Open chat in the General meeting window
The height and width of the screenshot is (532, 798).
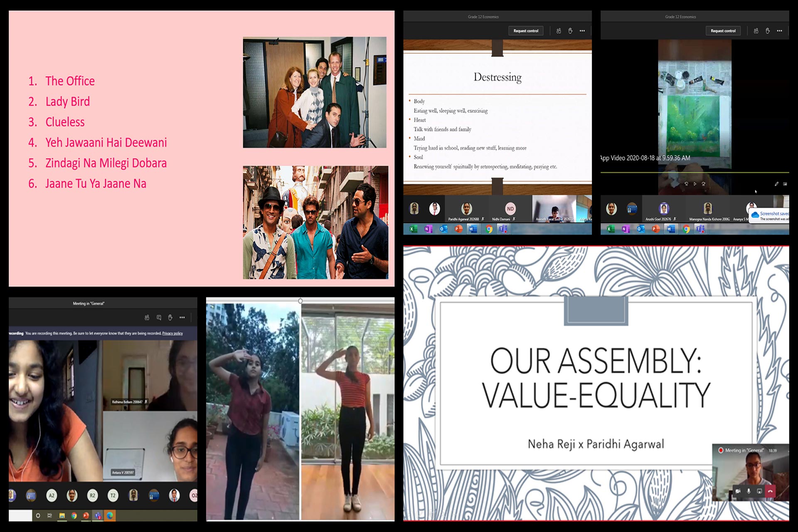(x=159, y=318)
